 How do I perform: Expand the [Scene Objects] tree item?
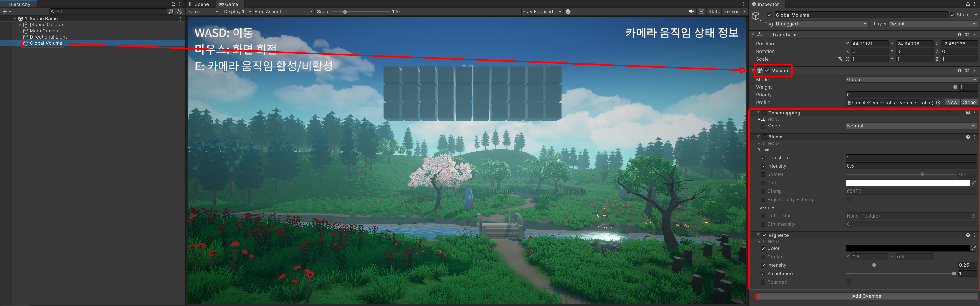tap(20, 25)
